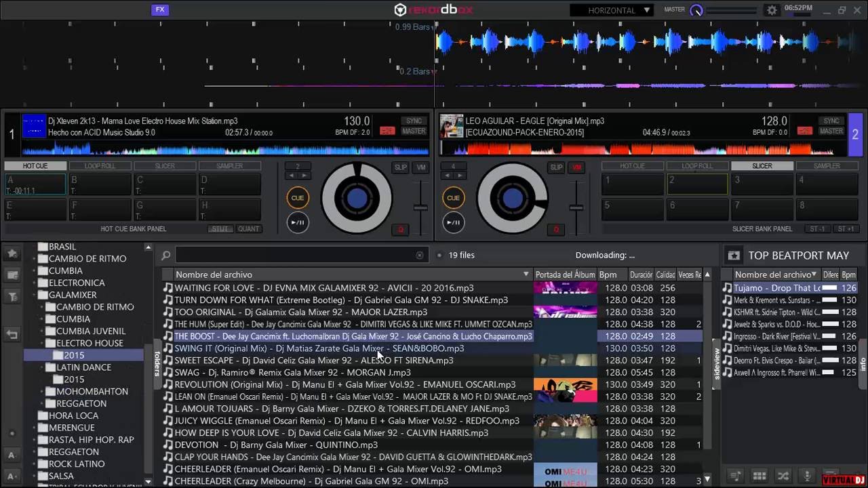Decrease deck 1 loop size arrow
The height and width of the screenshot is (488, 868).
pos(292,176)
